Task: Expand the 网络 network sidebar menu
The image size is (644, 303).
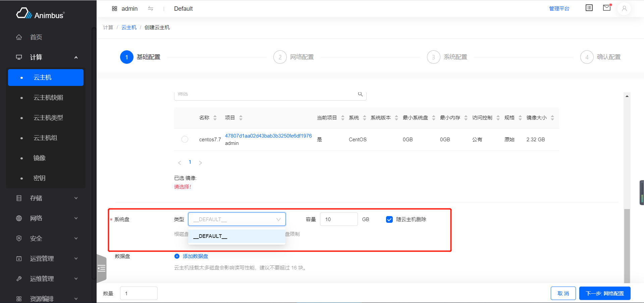Action: pyautogui.click(x=47, y=218)
